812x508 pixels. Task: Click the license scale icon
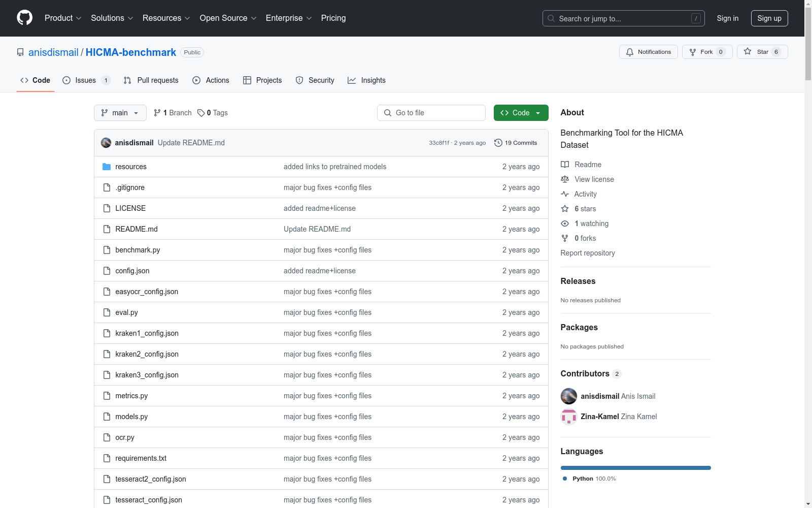(565, 179)
